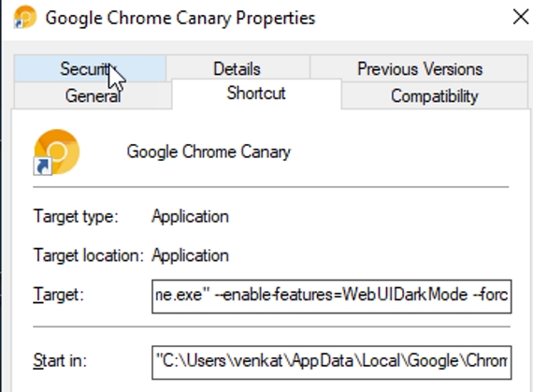Go to the Compatibility tab
The height and width of the screenshot is (392, 533).
coord(435,95)
